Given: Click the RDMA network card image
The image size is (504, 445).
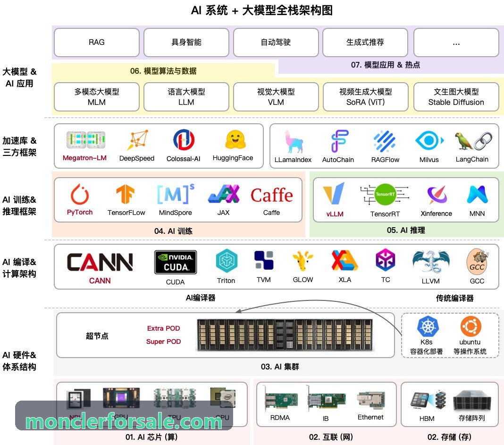Looking at the screenshot, I should tap(281, 399).
